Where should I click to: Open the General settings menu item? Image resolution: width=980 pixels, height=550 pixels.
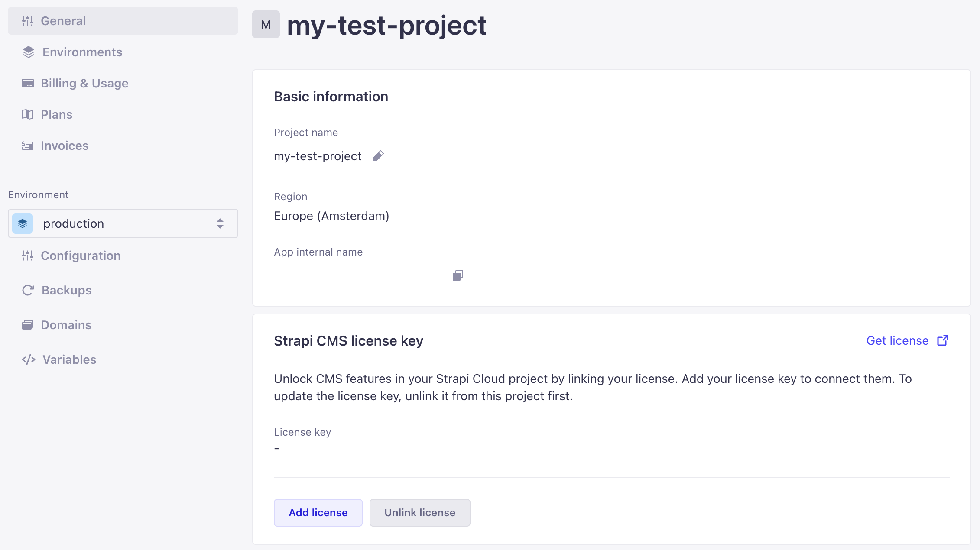(x=123, y=21)
